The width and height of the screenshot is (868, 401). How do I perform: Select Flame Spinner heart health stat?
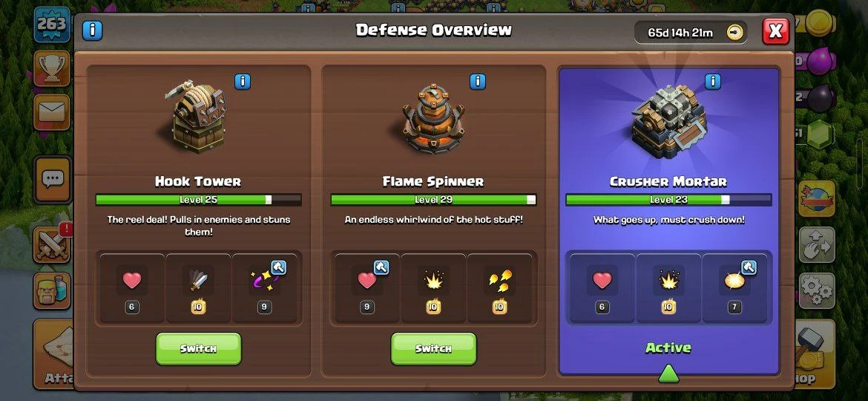(367, 288)
